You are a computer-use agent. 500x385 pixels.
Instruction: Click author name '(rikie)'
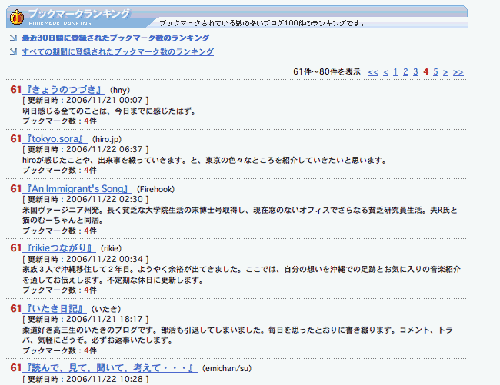(111, 248)
